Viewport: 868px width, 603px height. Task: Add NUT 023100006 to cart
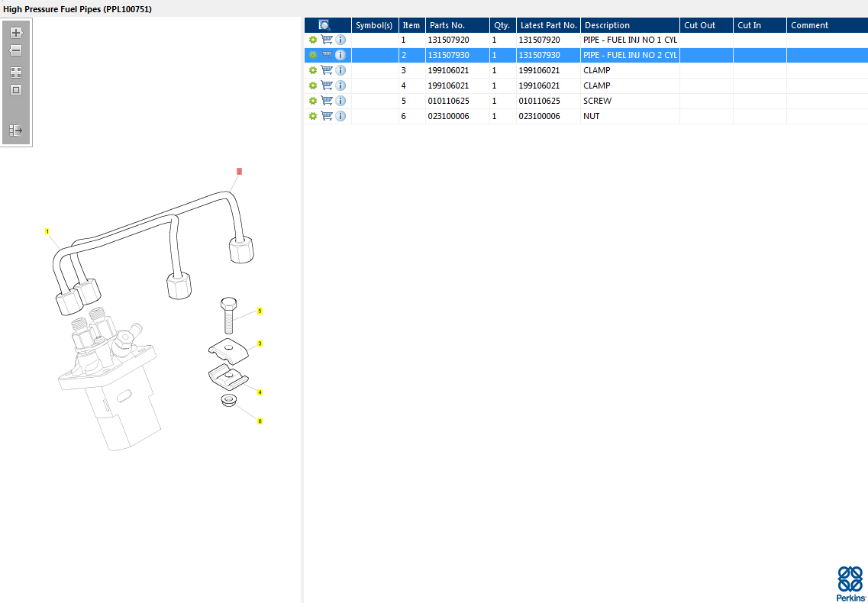pyautogui.click(x=327, y=116)
